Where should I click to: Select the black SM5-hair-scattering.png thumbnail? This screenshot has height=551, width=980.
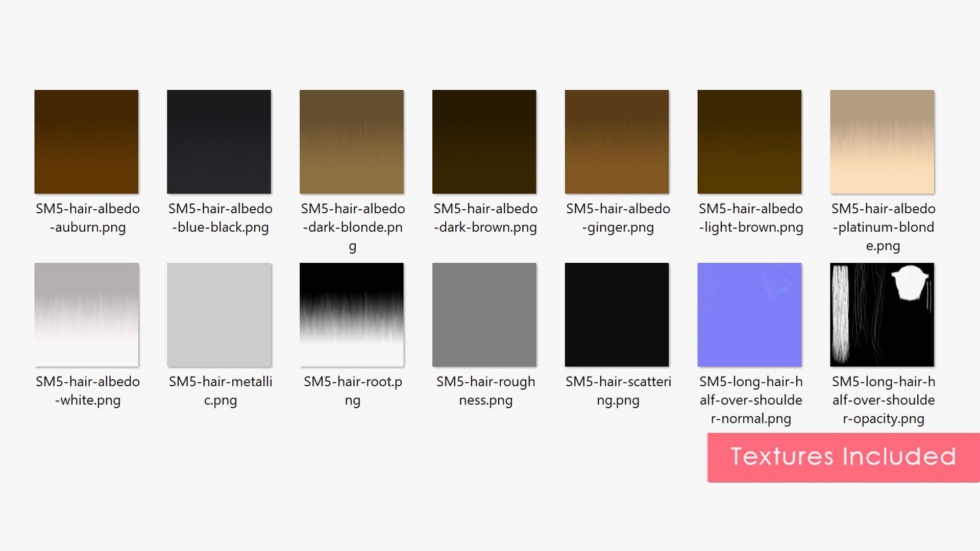tap(617, 315)
